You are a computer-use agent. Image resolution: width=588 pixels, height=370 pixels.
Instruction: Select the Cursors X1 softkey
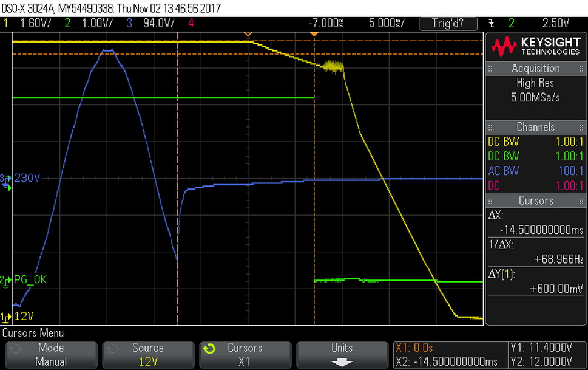(x=245, y=355)
